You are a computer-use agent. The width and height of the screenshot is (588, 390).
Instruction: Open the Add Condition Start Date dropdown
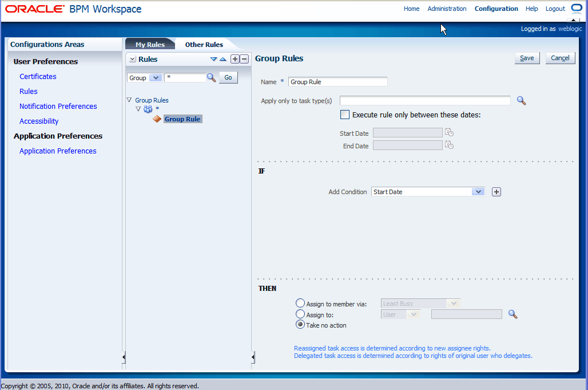(478, 192)
